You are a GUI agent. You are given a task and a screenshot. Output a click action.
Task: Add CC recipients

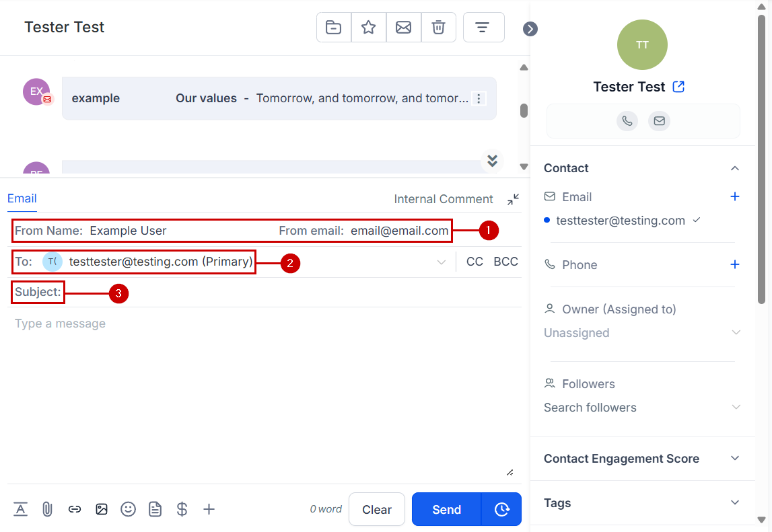[x=475, y=262]
